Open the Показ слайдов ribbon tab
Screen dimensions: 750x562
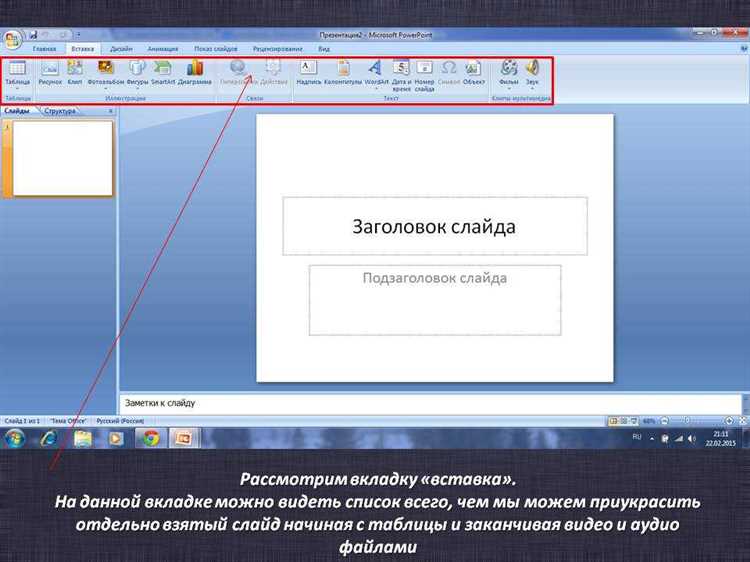tap(216, 49)
